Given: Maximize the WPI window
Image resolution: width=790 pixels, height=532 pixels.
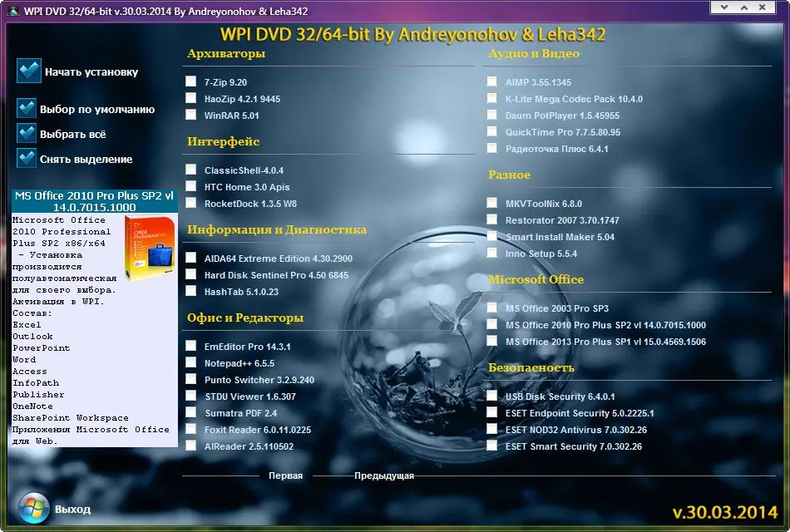Looking at the screenshot, I should pos(744,7).
